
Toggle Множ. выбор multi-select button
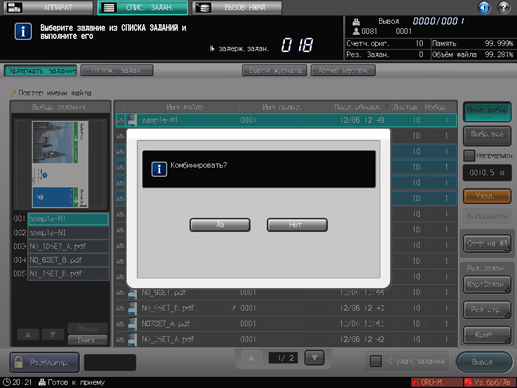[487, 111]
